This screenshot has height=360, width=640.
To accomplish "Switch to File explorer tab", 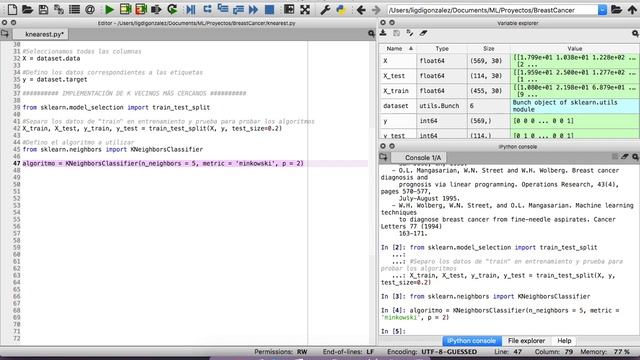I will (526, 340).
